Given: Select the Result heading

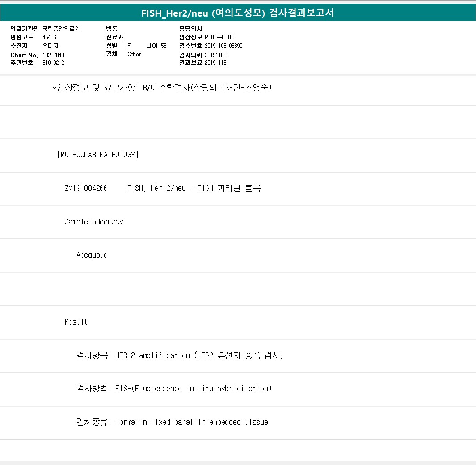Looking at the screenshot, I should pos(76,322).
